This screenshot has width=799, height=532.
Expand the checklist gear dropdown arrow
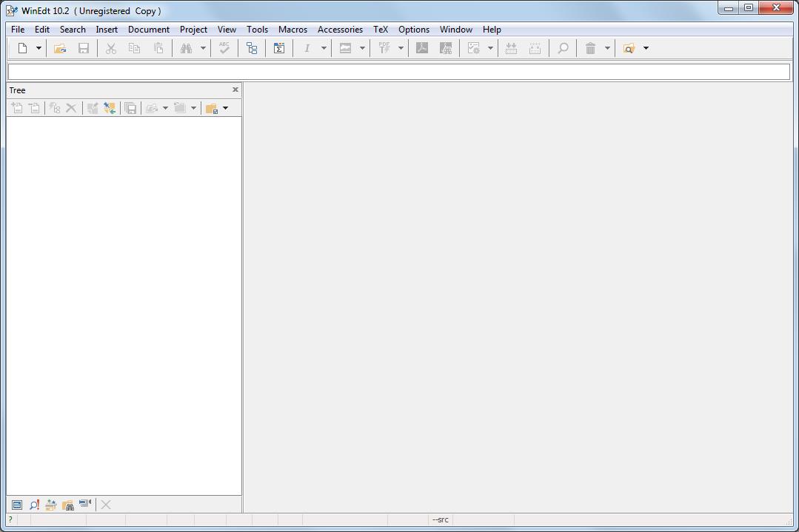coord(490,48)
